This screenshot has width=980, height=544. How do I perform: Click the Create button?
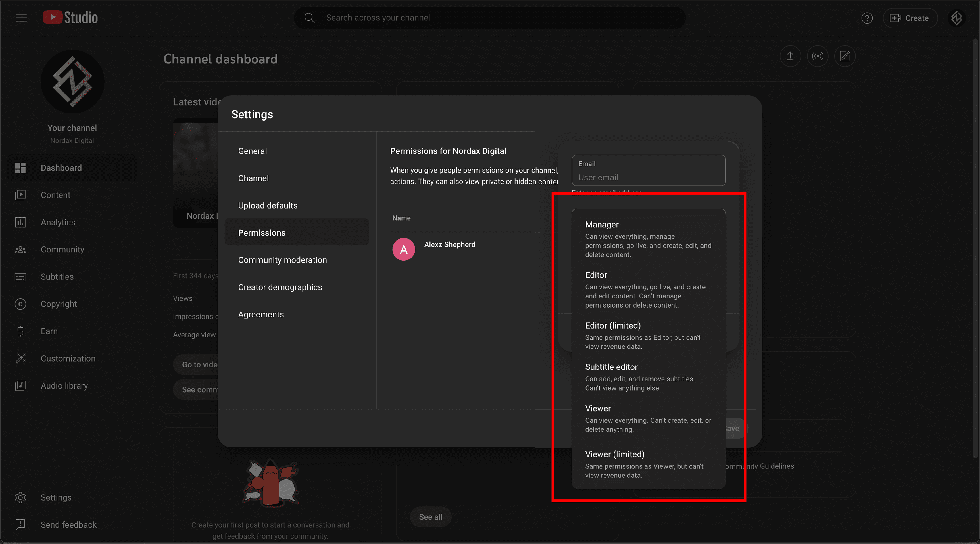(x=910, y=18)
